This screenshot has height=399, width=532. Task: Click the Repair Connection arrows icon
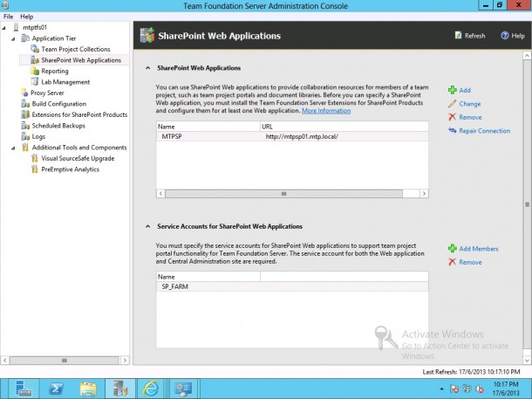click(x=453, y=130)
